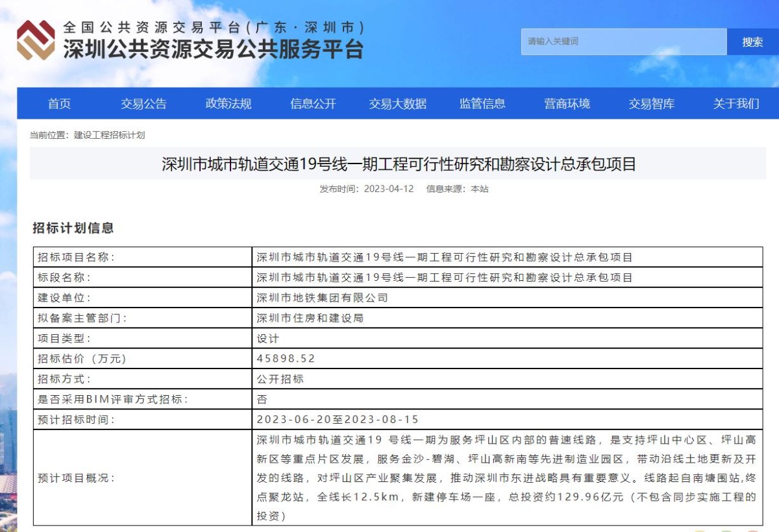Click the 建设工程招标计划 breadcrumb link

[x=109, y=135]
